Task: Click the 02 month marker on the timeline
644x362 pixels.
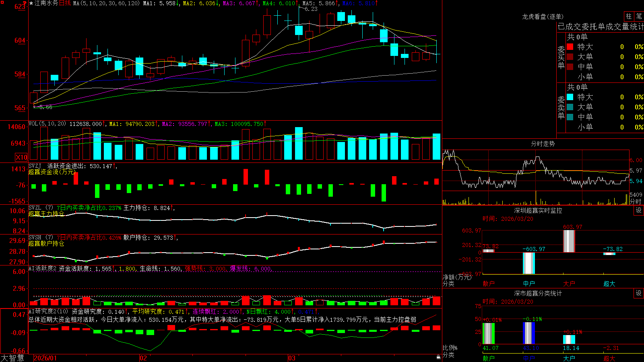Action: [143, 358]
